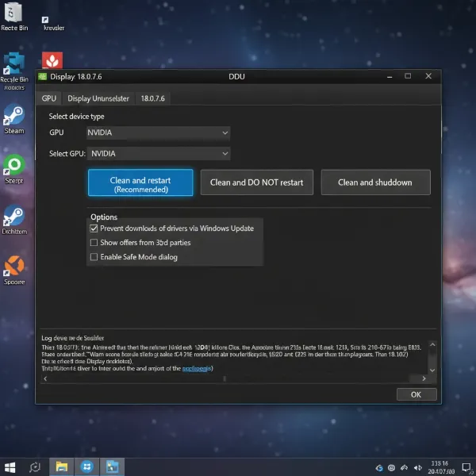Expand the 'Select GPU' dropdown

[x=158, y=154]
